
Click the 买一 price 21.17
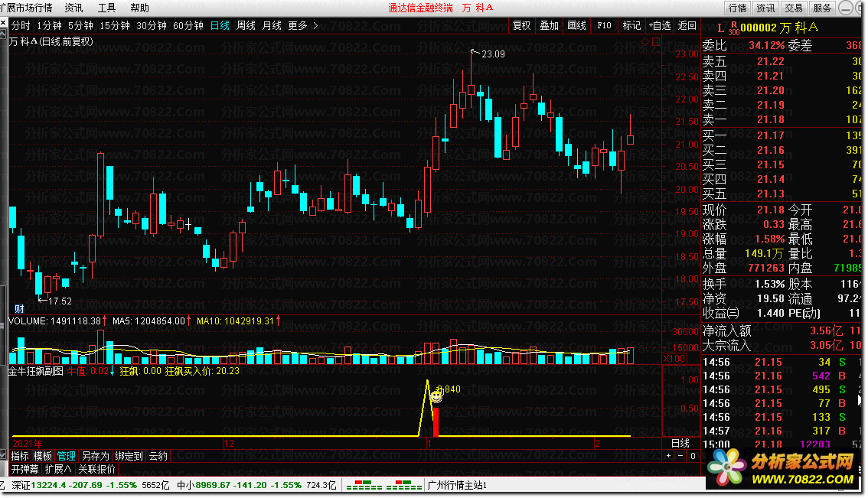(x=771, y=135)
